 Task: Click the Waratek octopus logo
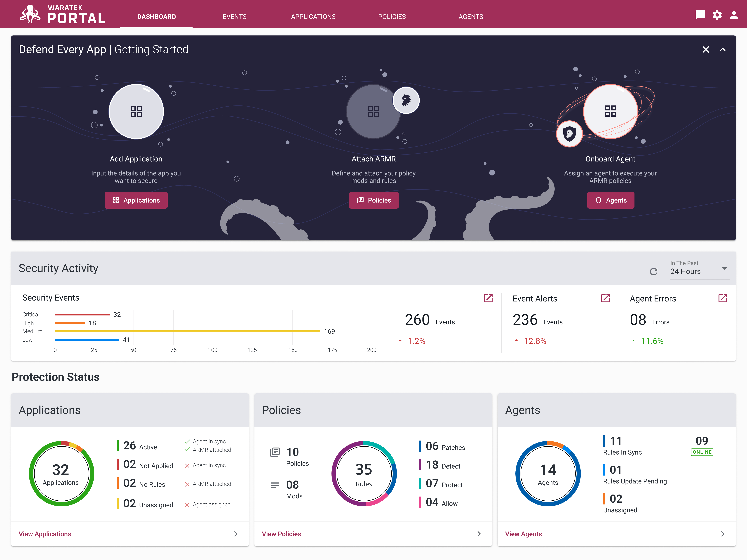point(30,14)
